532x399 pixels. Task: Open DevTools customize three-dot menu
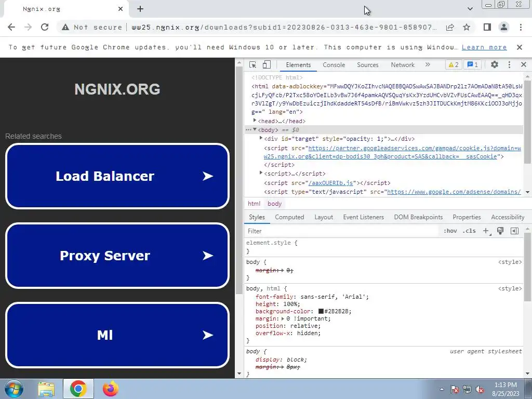(509, 64)
